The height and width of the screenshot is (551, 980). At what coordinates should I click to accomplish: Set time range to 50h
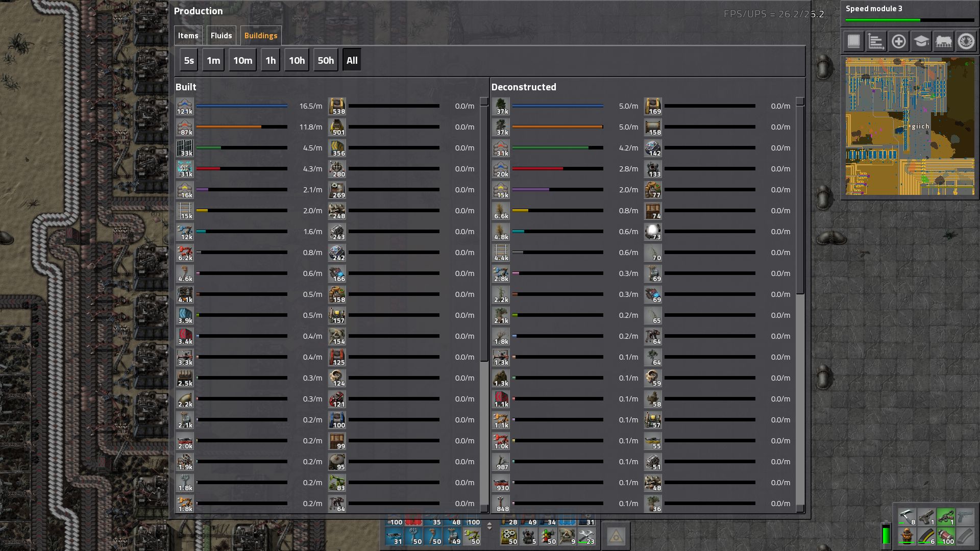pos(326,60)
